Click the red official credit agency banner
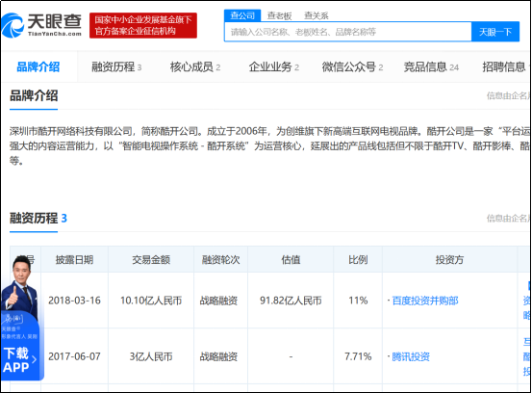The width and height of the screenshot is (532, 393). 143,25
